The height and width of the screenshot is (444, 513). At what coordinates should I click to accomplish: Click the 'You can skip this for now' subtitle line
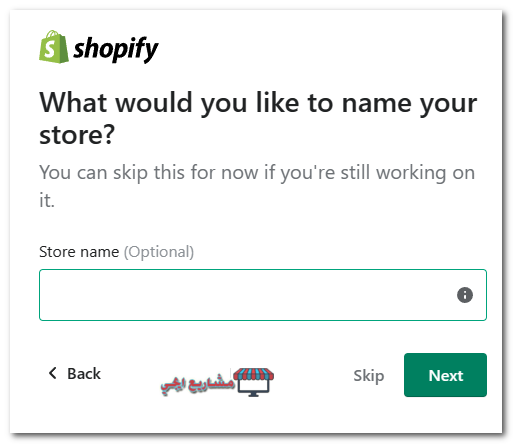pos(257,173)
